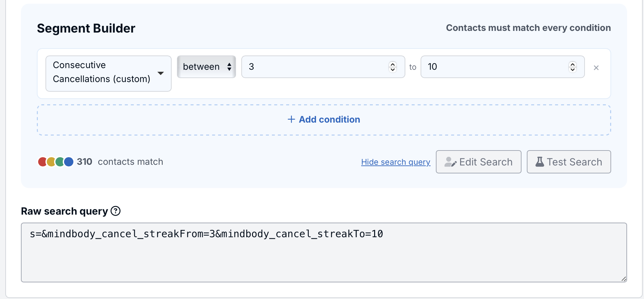
Task: Click the green contact avatar circle
Action: pos(60,162)
